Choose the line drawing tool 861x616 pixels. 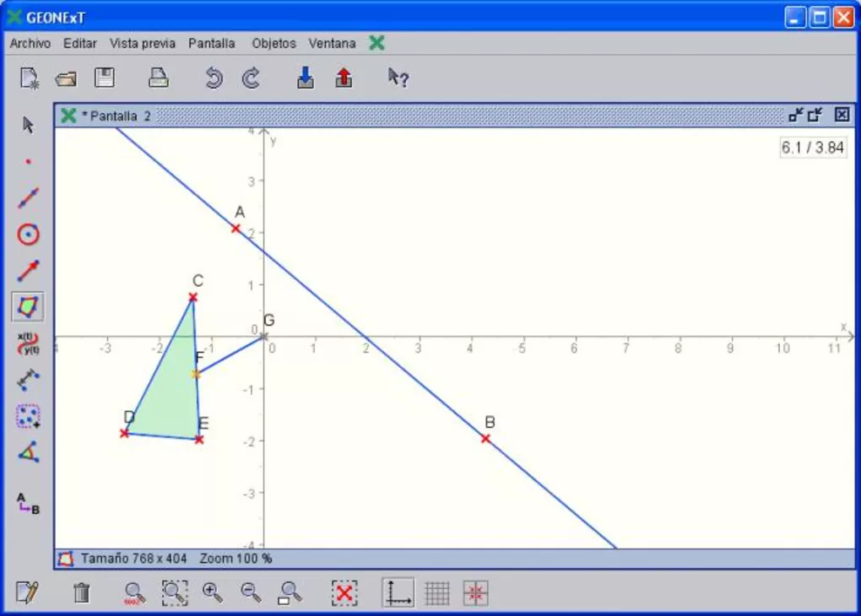[29, 198]
